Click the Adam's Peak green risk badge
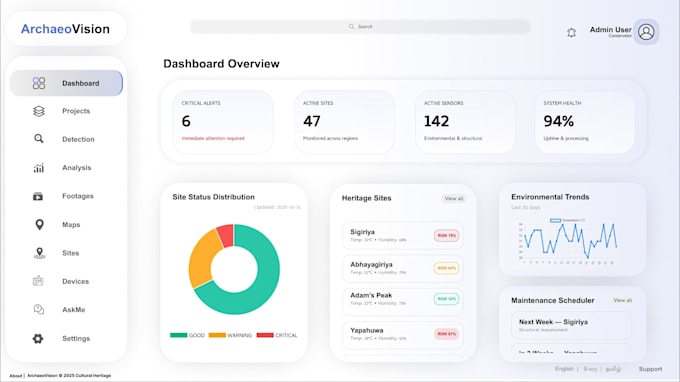Image resolution: width=680 pixels, height=382 pixels. point(446,299)
